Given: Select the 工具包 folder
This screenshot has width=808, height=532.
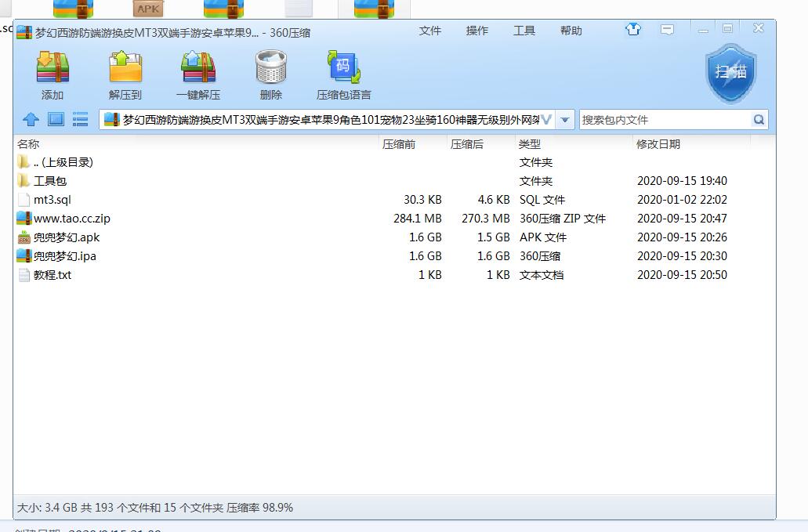Looking at the screenshot, I should tap(50, 181).
